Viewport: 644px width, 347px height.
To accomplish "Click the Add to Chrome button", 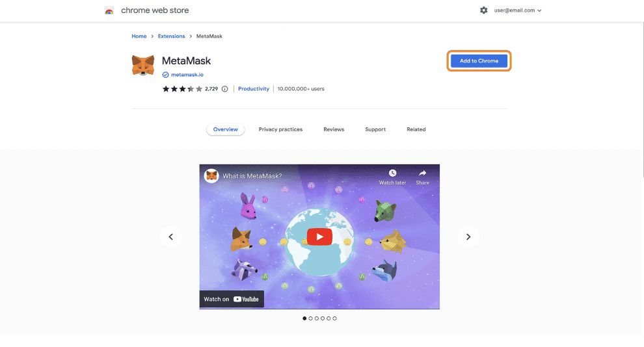I will pyautogui.click(x=479, y=60).
